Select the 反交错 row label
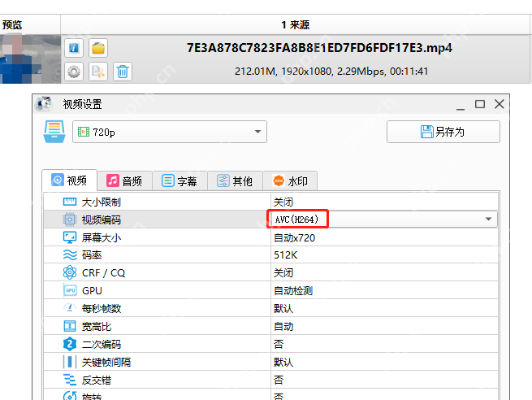This screenshot has height=400, width=532. 97,380
